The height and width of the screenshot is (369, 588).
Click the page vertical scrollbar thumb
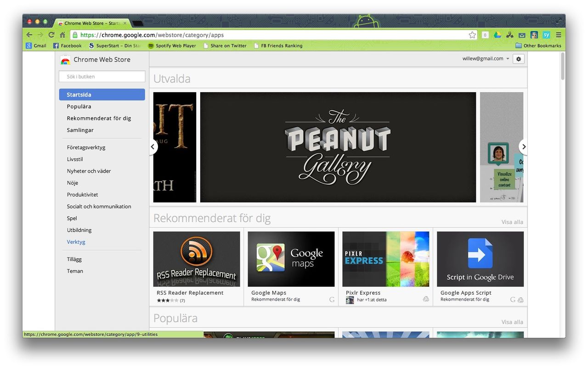563,67
